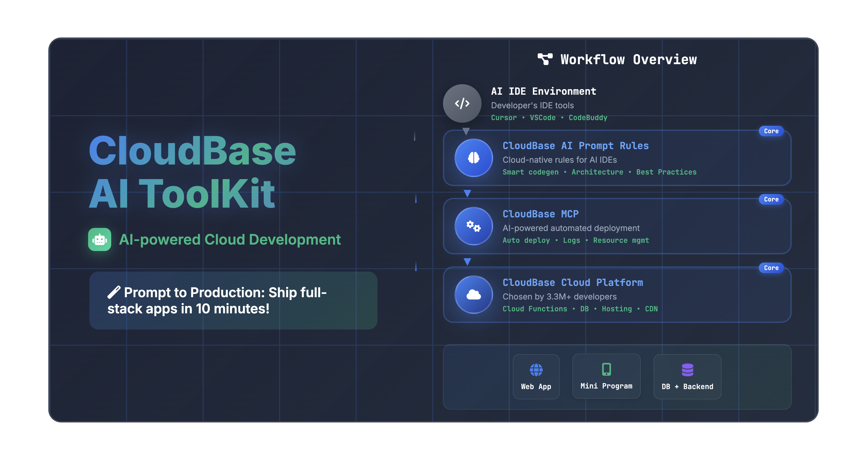
Task: Click the Core badge on CloudBase MCP card
Action: point(771,199)
